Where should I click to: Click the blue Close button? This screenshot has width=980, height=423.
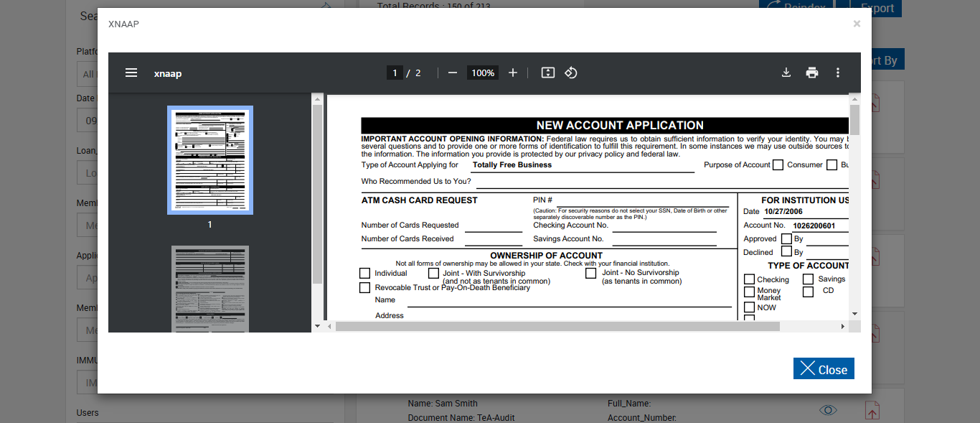coord(824,368)
